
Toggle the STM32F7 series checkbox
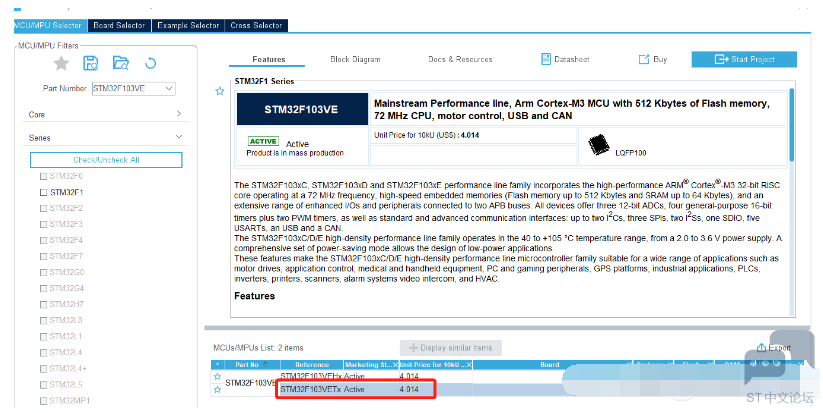44,257
